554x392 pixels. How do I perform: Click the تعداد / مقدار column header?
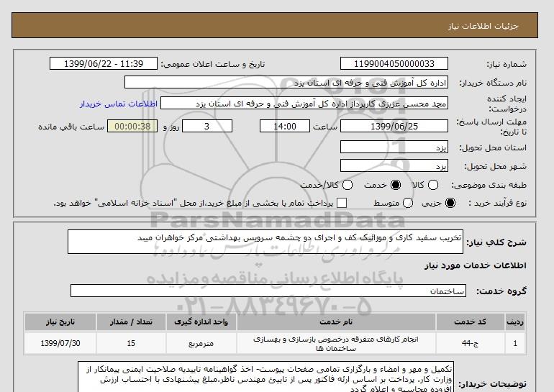click(131, 322)
